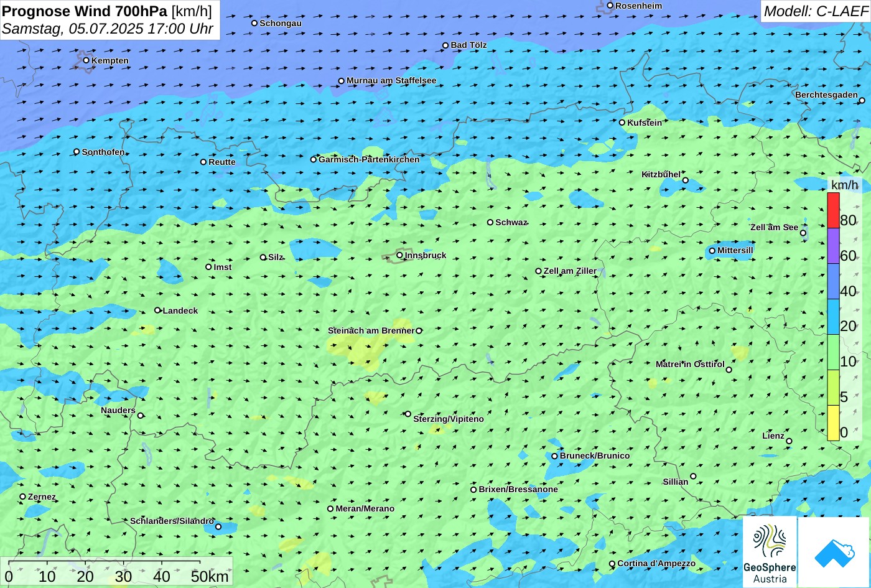Click the Zell am See location dot
871x588 pixels.
[x=803, y=233]
